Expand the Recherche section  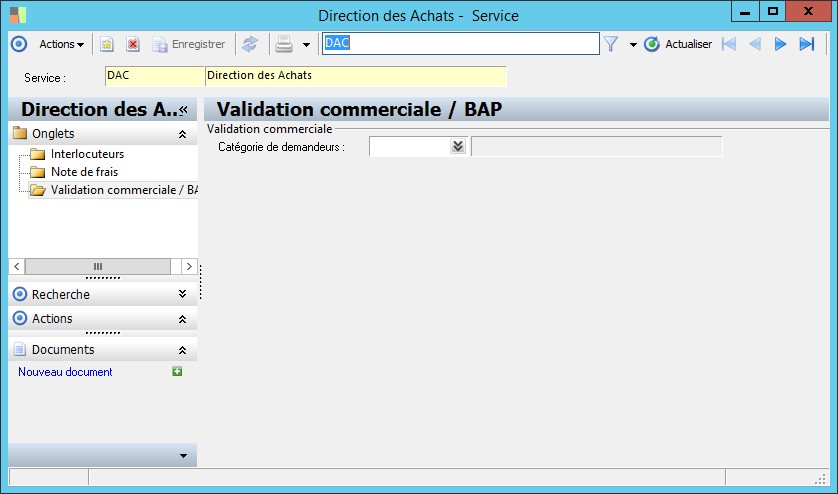182,294
